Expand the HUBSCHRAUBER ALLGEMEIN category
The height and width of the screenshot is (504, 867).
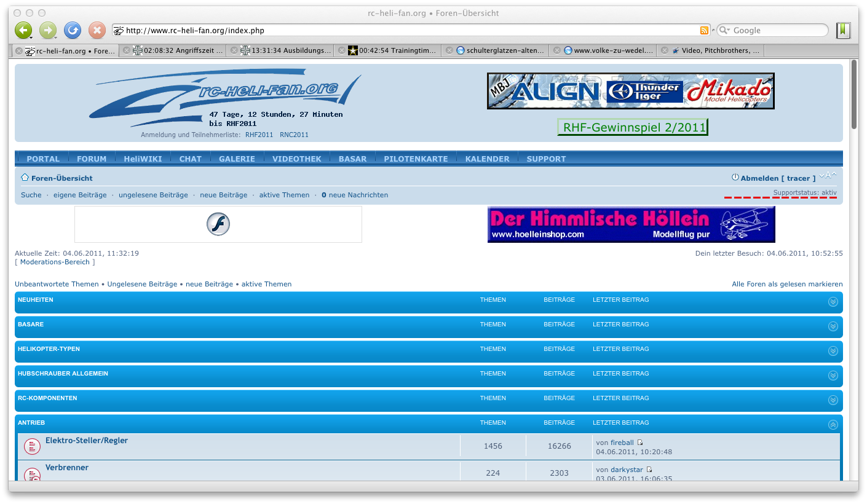click(833, 376)
